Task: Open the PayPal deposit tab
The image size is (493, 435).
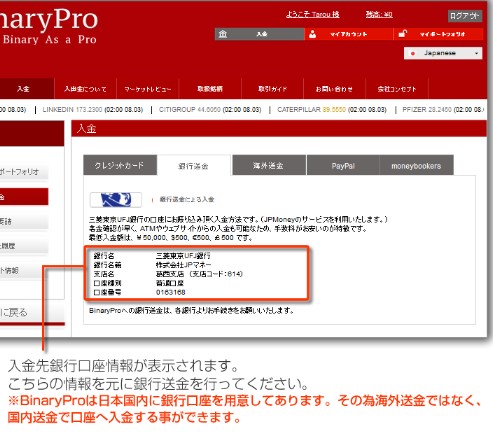Action: (x=343, y=165)
